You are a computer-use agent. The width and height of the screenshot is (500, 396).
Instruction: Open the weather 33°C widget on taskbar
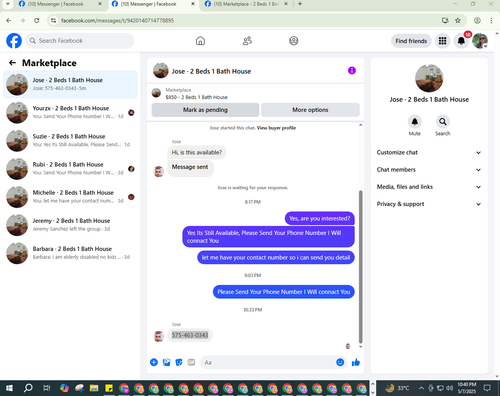tap(397, 388)
